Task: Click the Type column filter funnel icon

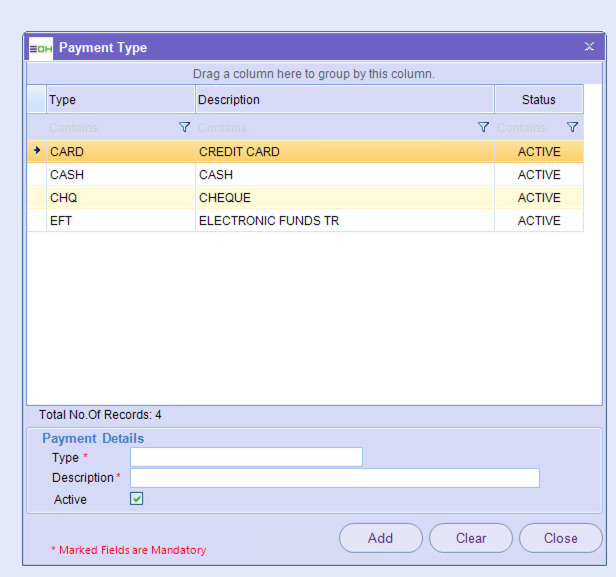Action: coord(184,128)
